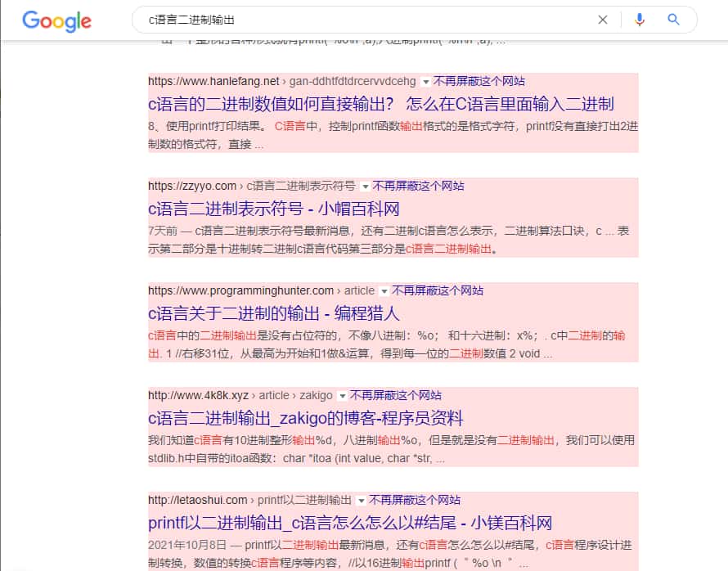Clear the search query with the X icon
The image size is (728, 571).
click(x=603, y=20)
